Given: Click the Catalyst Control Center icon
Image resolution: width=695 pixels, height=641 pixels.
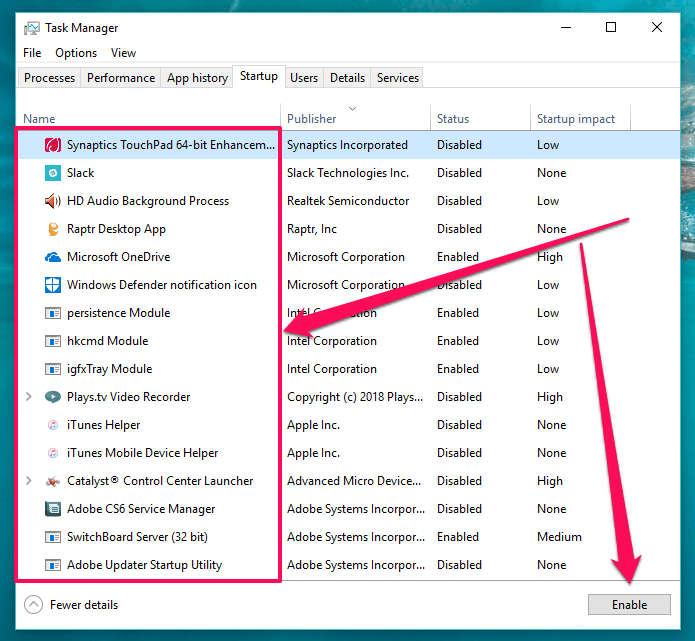Looking at the screenshot, I should [53, 481].
